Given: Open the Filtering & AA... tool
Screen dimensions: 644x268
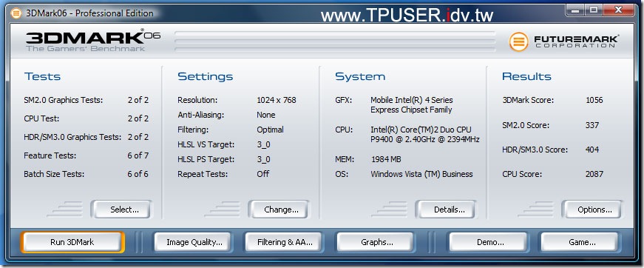Looking at the screenshot, I should [x=284, y=242].
